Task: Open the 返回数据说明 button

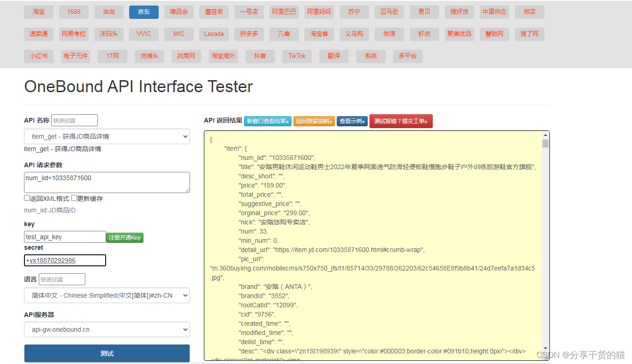Action: pos(314,121)
